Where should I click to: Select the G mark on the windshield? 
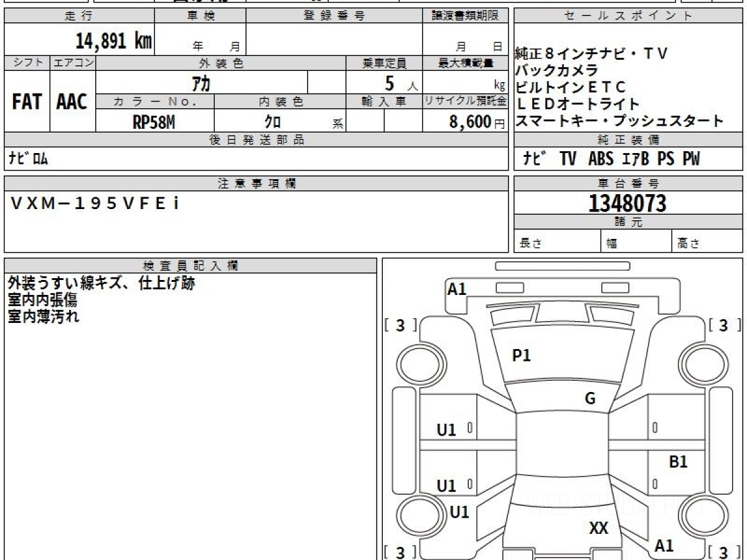[590, 399]
